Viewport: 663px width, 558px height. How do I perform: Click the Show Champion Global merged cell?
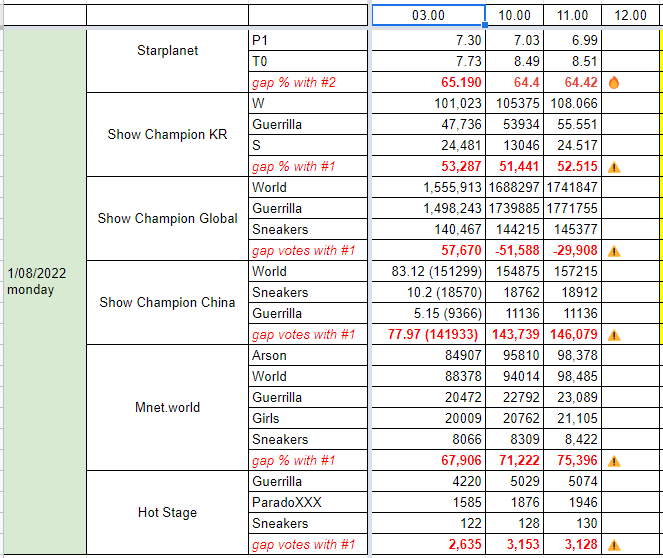click(x=167, y=219)
